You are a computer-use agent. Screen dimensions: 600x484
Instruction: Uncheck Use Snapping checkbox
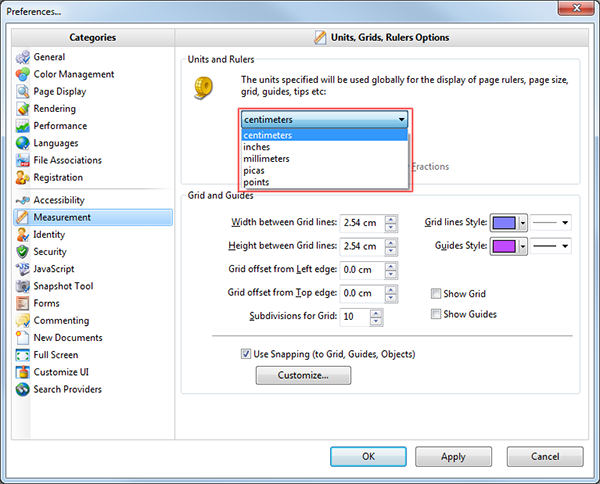[x=246, y=354]
